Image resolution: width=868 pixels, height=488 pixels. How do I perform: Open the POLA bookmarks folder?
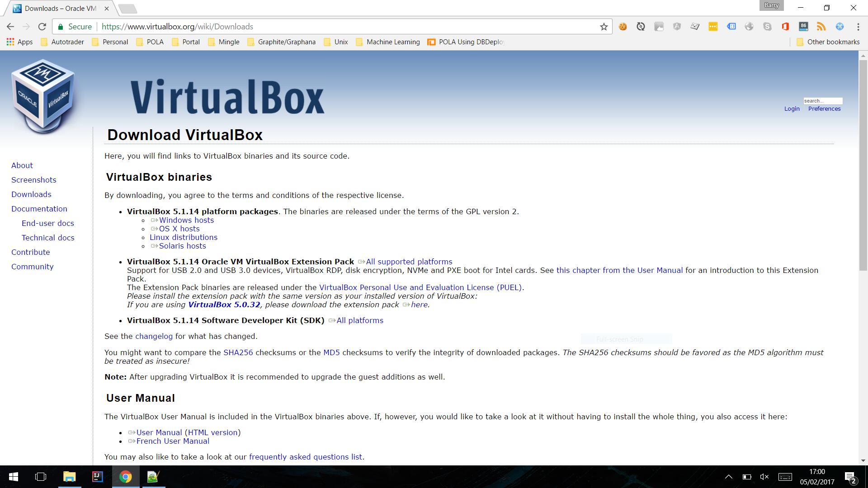[150, 42]
